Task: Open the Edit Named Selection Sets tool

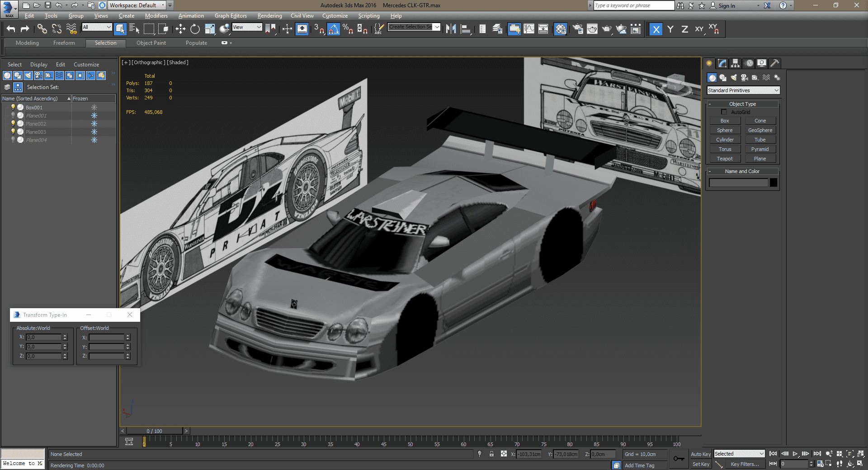Action: coord(378,29)
